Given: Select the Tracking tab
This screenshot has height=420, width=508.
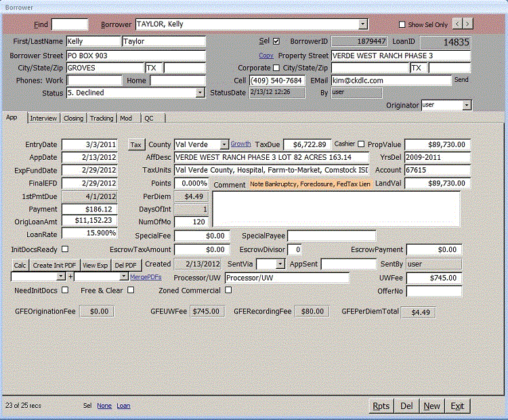Looking at the screenshot, I should [x=102, y=118].
